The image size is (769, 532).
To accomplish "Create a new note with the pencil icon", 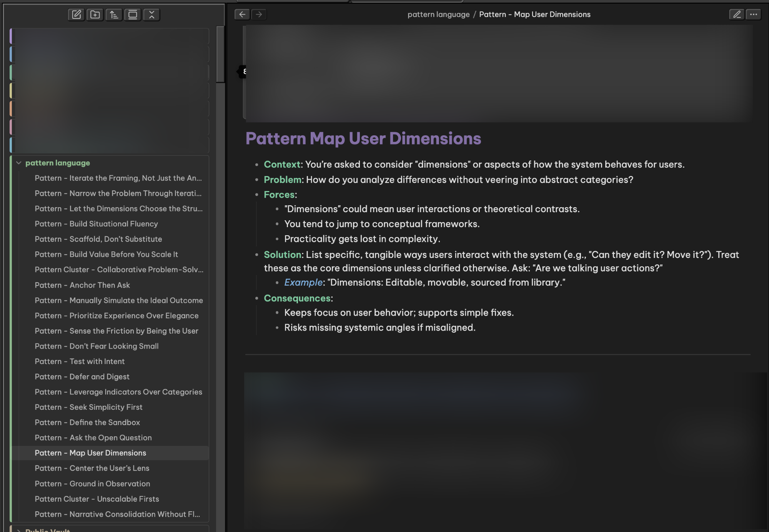I will point(77,15).
